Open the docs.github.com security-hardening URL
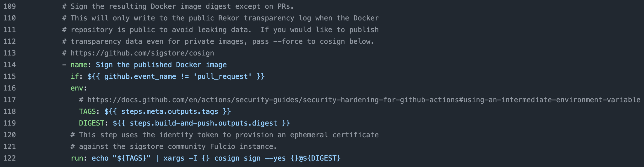 (364, 100)
